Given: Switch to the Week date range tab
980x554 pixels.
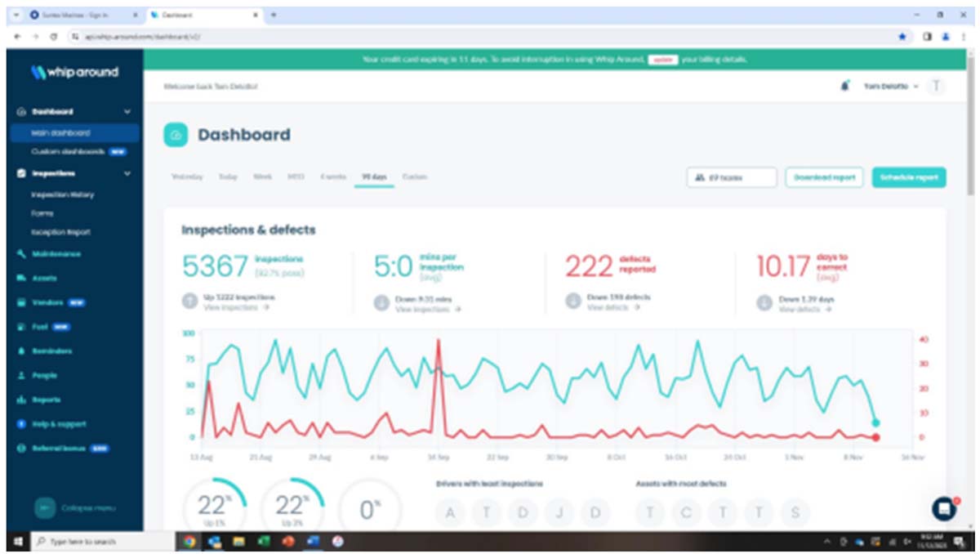Looking at the screenshot, I should 262,176.
